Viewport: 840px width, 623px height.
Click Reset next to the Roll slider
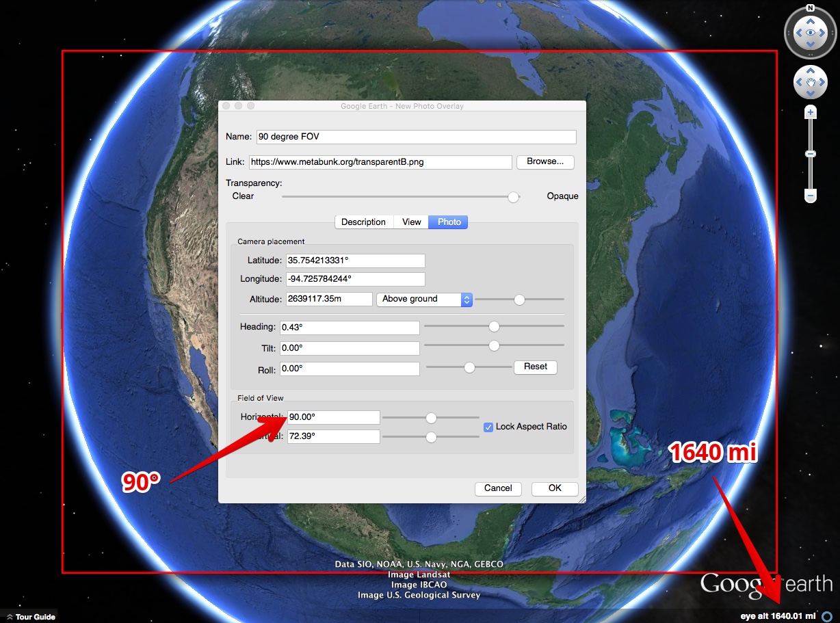[x=535, y=367]
